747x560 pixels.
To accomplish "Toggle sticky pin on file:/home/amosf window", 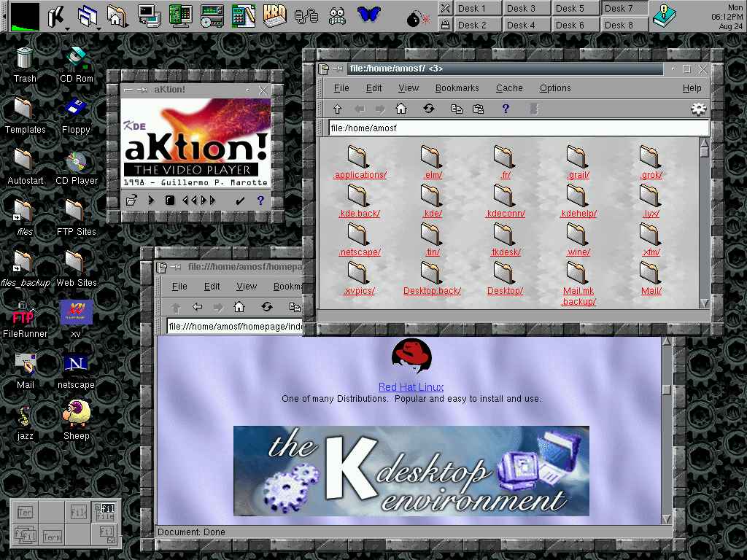I will point(338,69).
